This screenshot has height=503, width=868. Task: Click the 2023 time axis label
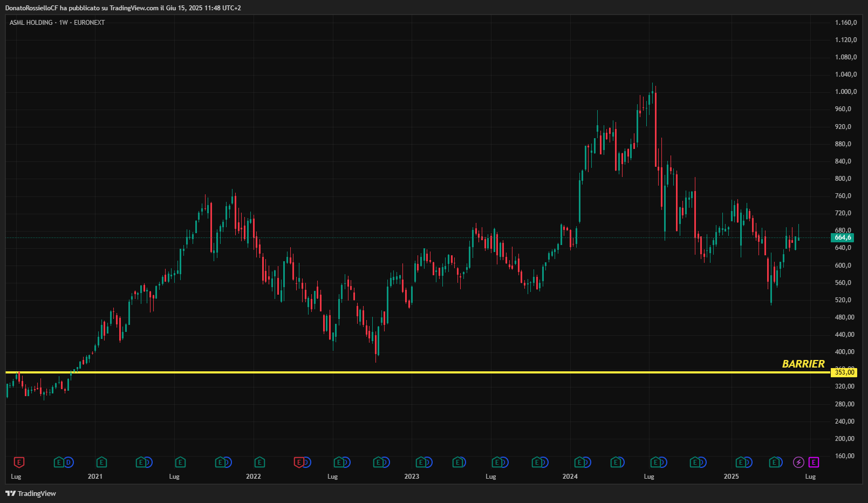point(412,477)
